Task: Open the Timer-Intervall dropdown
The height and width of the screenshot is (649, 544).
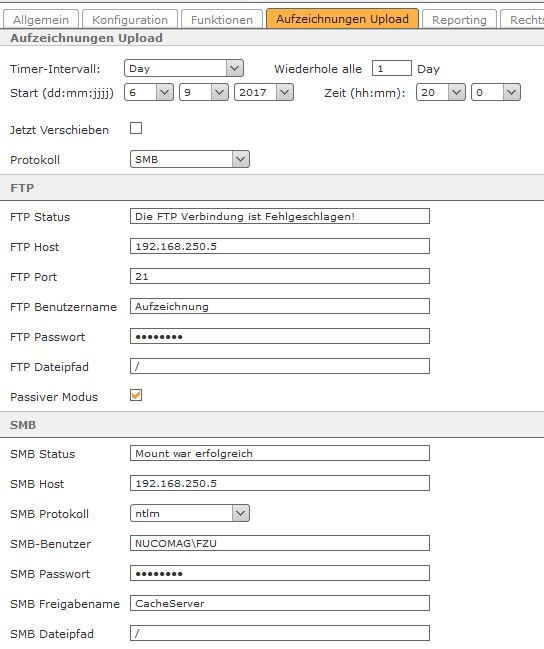Action: 183,68
